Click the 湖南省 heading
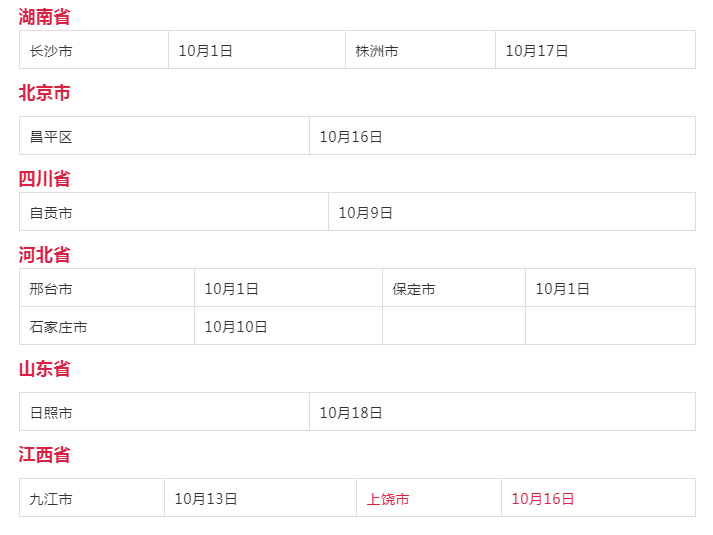The width and height of the screenshot is (713, 535). coord(44,16)
